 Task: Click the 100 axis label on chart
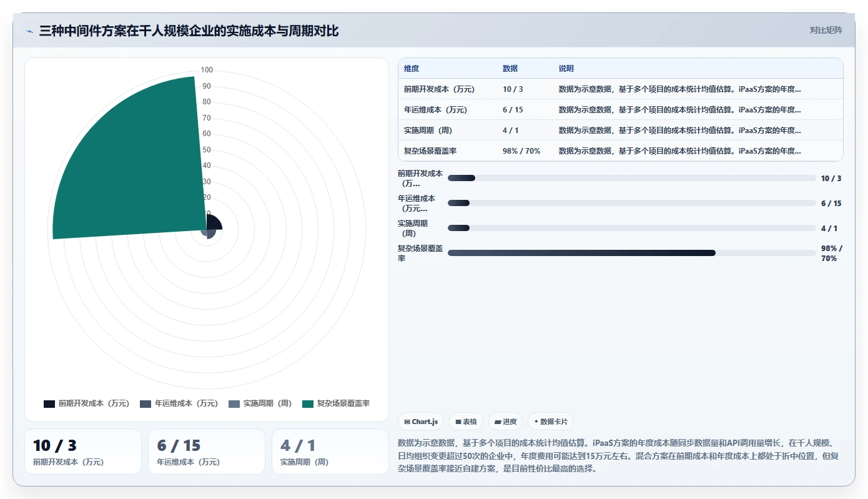coord(207,70)
